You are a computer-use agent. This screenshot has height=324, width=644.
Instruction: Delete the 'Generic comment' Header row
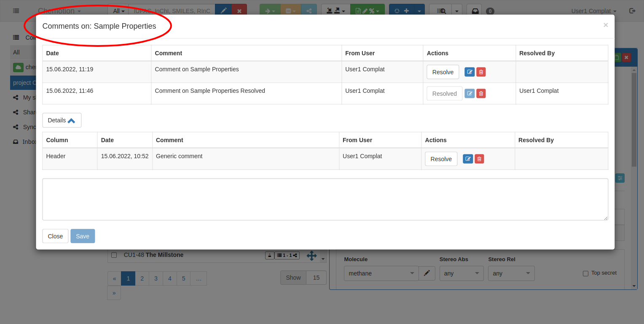[x=479, y=159]
